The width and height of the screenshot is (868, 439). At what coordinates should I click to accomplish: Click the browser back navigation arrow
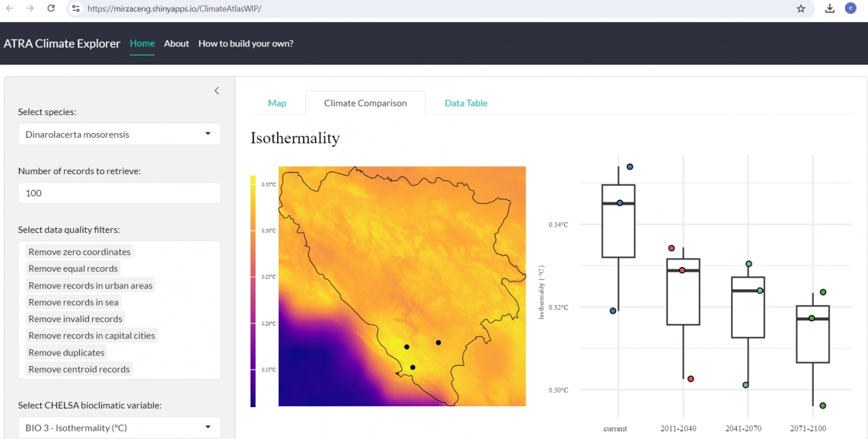pos(11,8)
